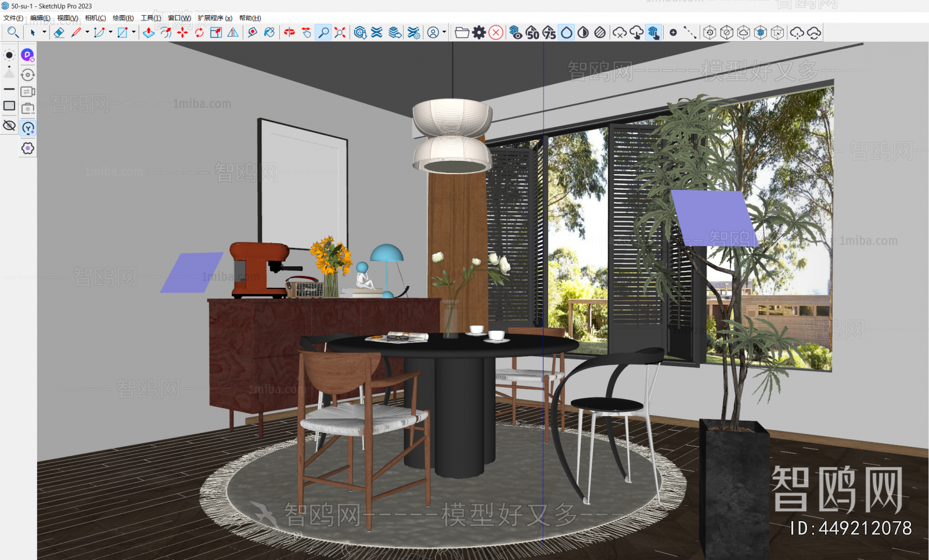Screen dimensions: 929x560
Task: Click the dashed cube with cursor icon
Action: click(777, 32)
